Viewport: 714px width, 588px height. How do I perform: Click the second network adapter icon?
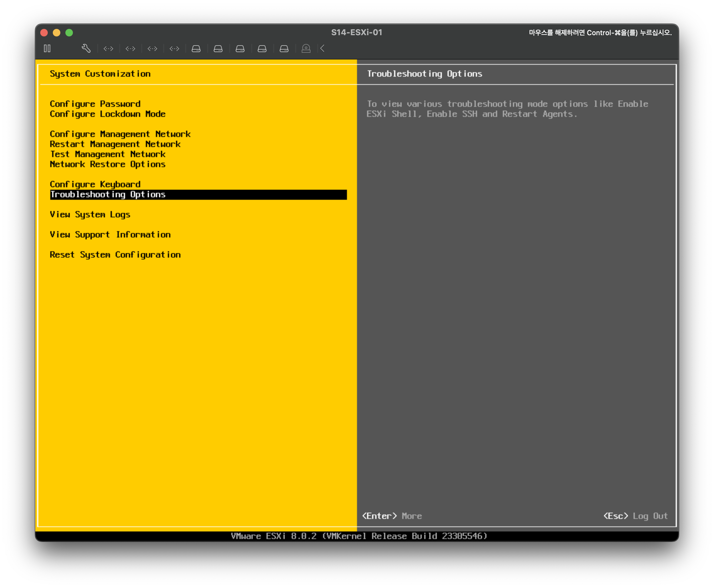click(130, 49)
